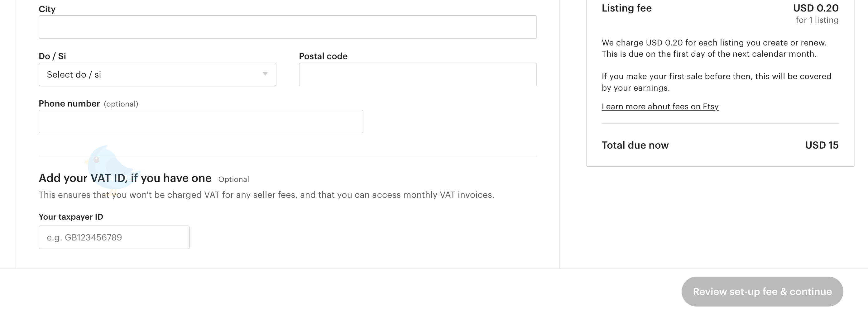Viewport: 868px width, 314px height.
Task: Click the for 1 listing text
Action: click(817, 20)
